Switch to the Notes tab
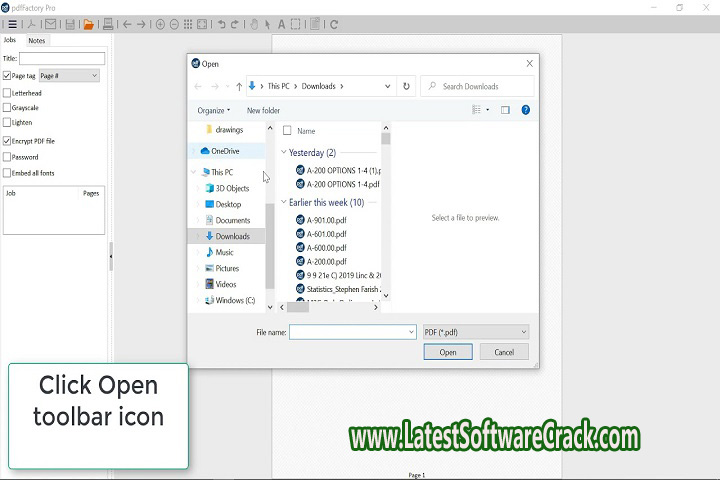Screen dimensions: 720x480 coord(36,41)
